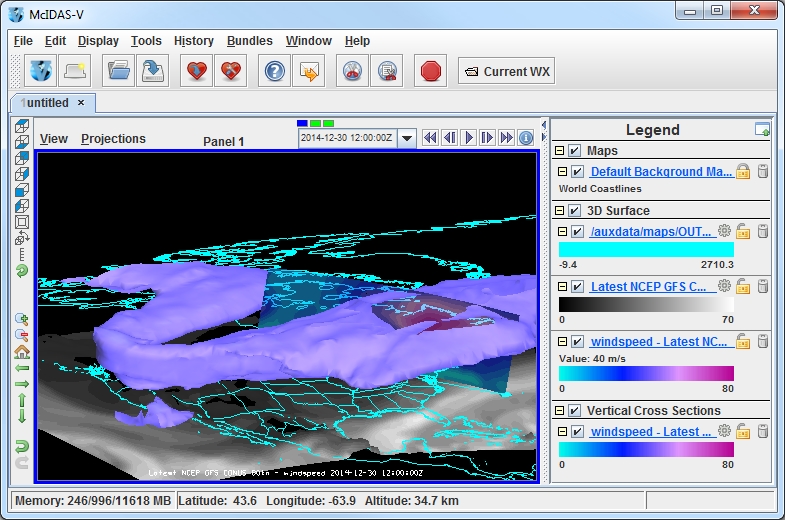785x520 pixels.
Task: Open help question mark icon
Action: click(x=274, y=71)
